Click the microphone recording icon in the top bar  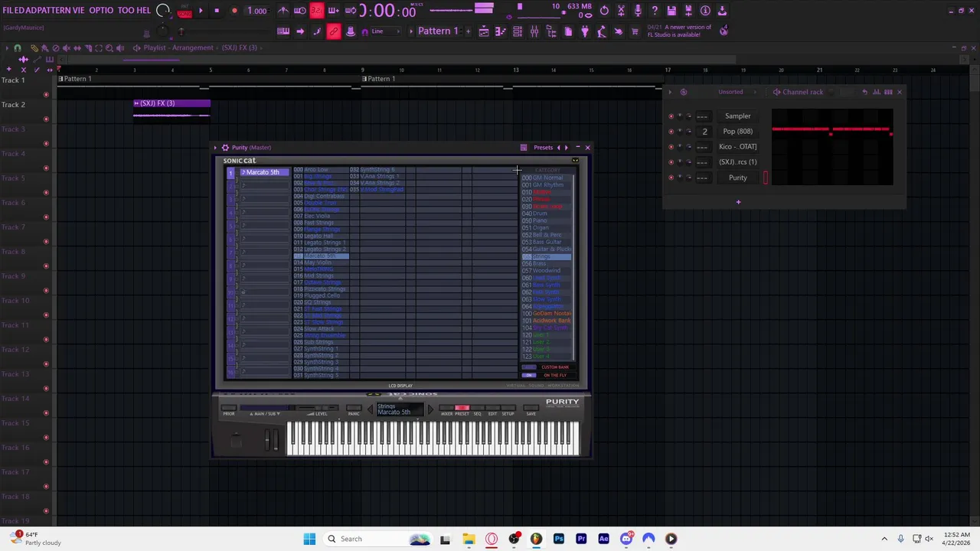coord(638,11)
